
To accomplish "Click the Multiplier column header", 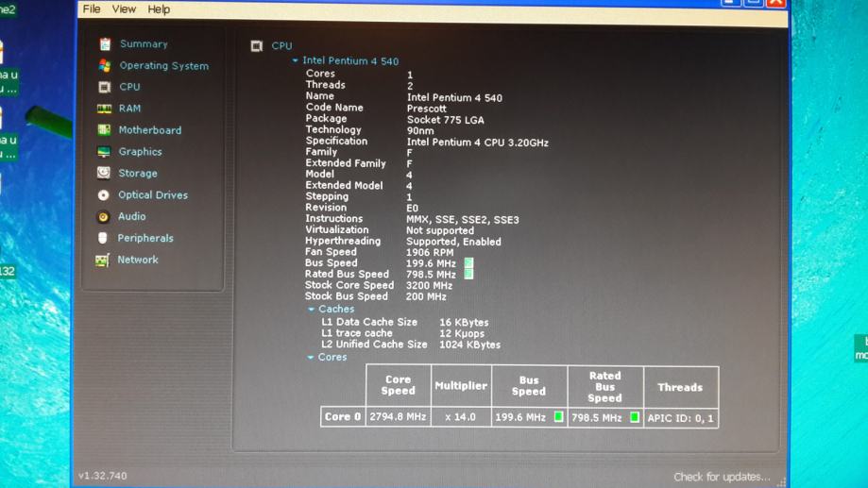I will point(461,386).
